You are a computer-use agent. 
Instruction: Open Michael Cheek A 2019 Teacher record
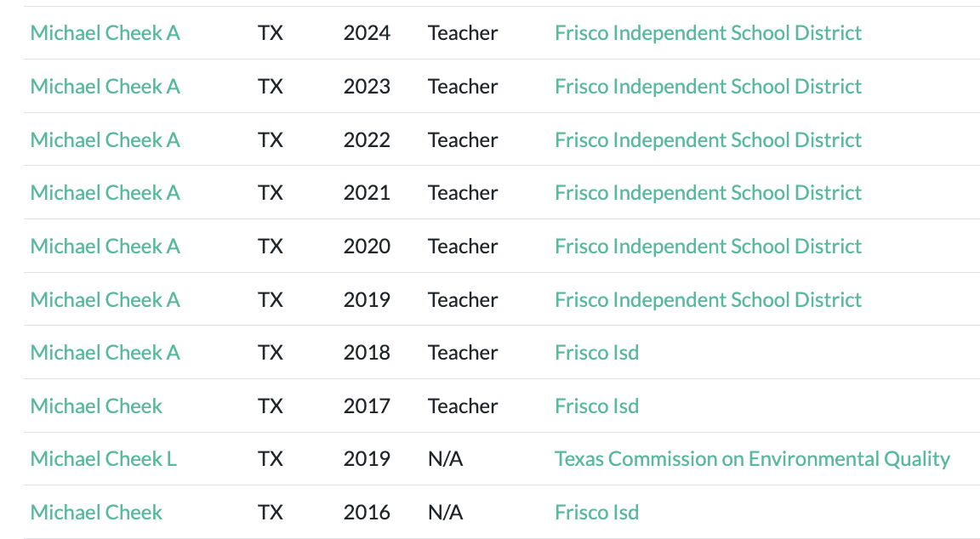[105, 300]
